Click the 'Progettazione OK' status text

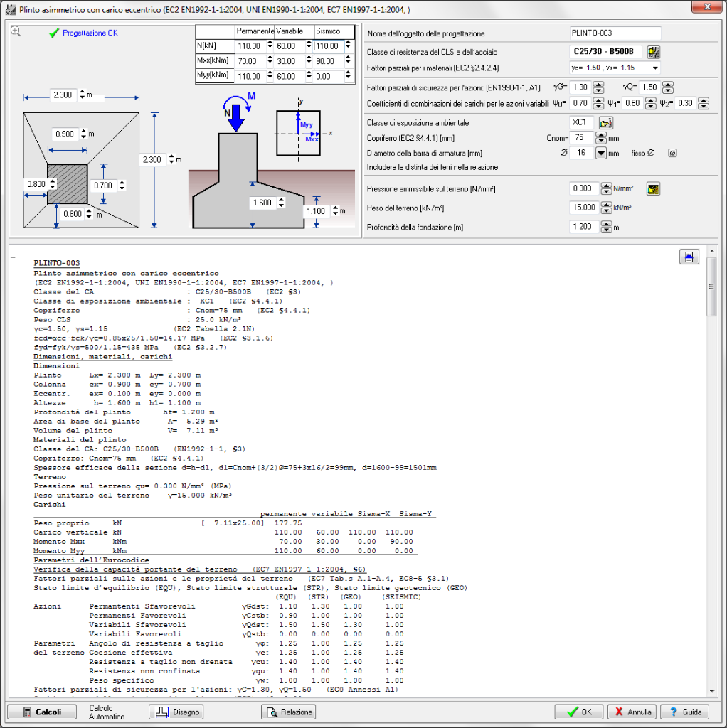pyautogui.click(x=90, y=33)
